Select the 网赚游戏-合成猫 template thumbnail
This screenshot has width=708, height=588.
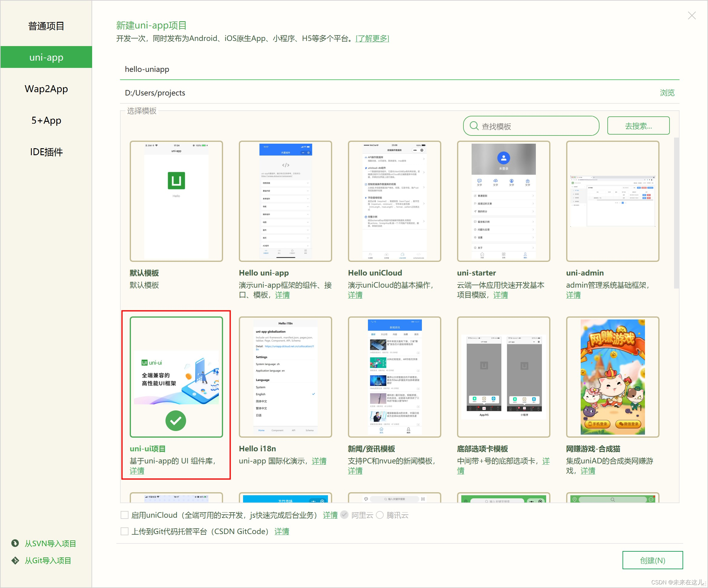(613, 377)
